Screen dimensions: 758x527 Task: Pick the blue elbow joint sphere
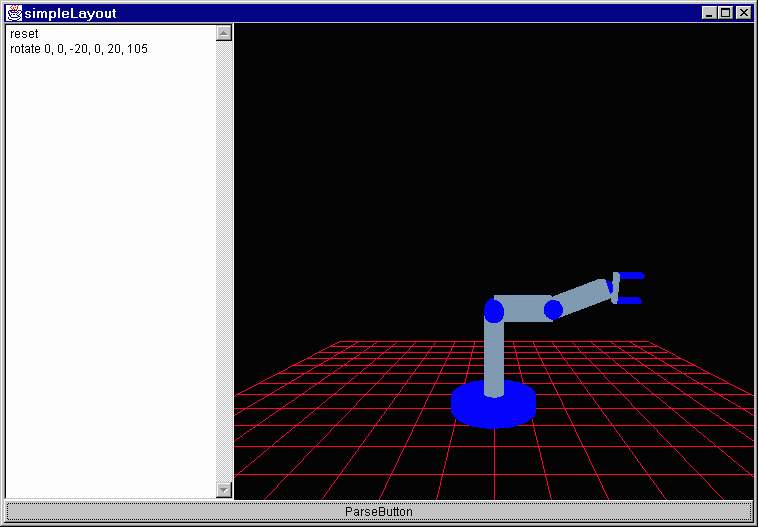coord(553,310)
